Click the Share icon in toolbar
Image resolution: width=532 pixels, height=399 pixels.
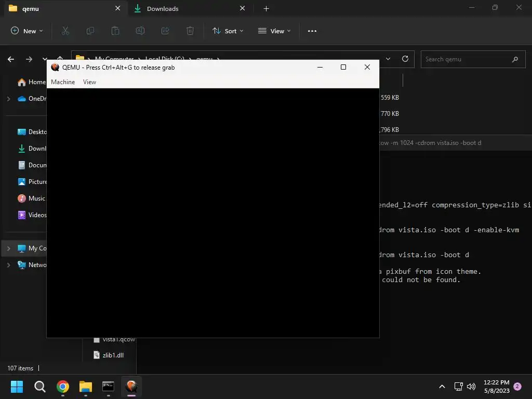pos(165,31)
